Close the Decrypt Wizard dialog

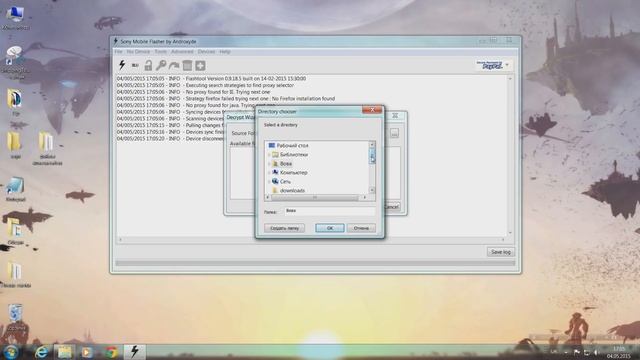(x=395, y=116)
